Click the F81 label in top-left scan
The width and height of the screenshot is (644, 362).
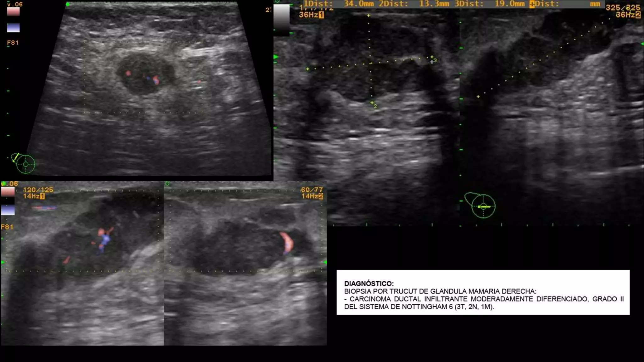[x=13, y=43]
